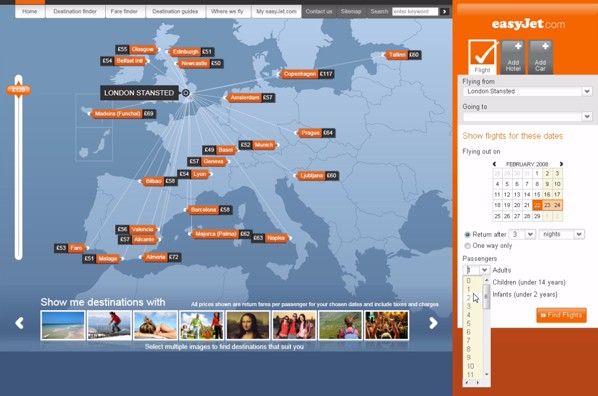This screenshot has height=396, width=598.
Task: Select Naples £63 destination tag
Action: (270, 238)
